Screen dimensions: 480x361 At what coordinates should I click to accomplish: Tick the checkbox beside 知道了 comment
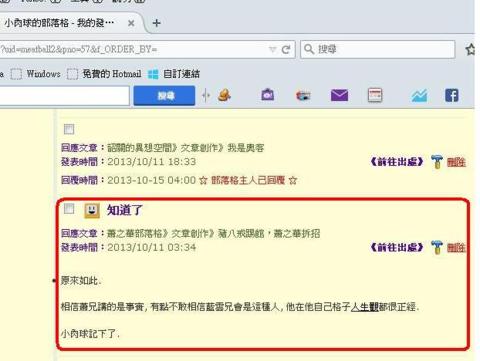[69, 209]
